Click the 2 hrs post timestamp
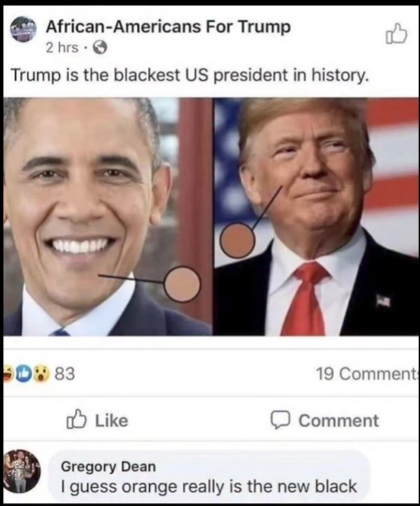The width and height of the screenshot is (420, 506). coord(62,47)
